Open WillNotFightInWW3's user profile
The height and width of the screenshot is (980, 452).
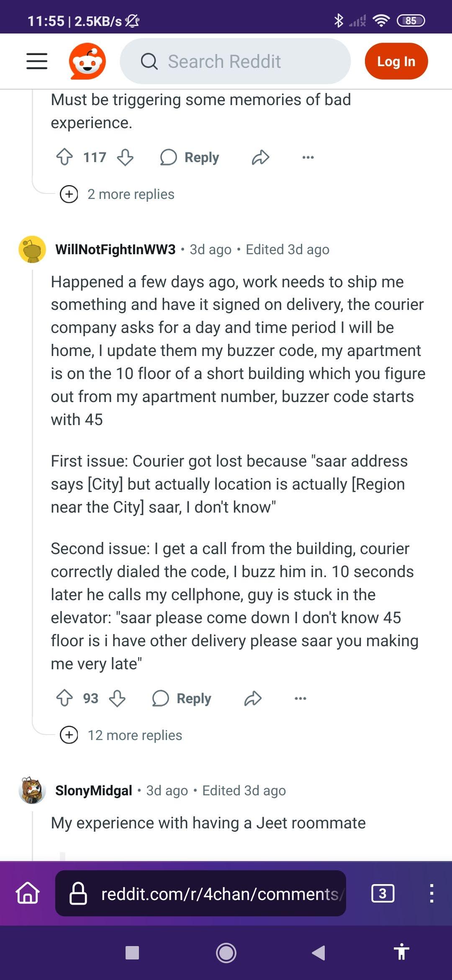116,250
